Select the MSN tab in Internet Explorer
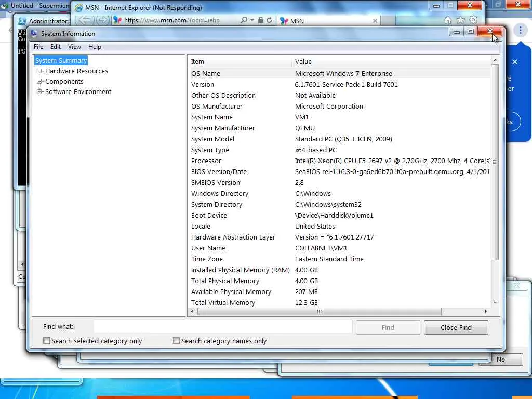532x399 pixels. 328,21
